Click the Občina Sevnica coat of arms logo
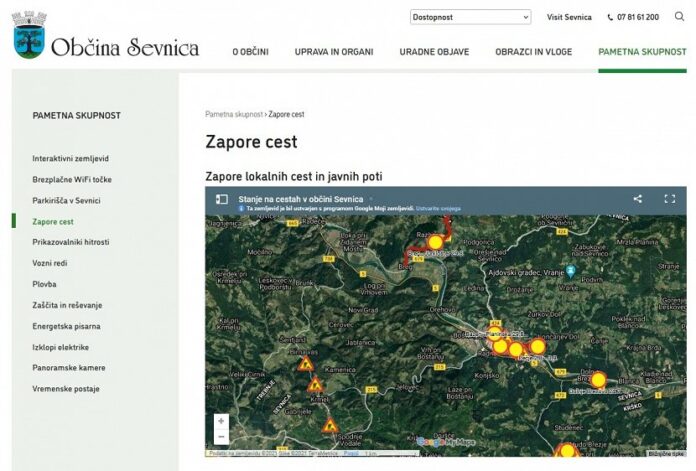 point(29,35)
